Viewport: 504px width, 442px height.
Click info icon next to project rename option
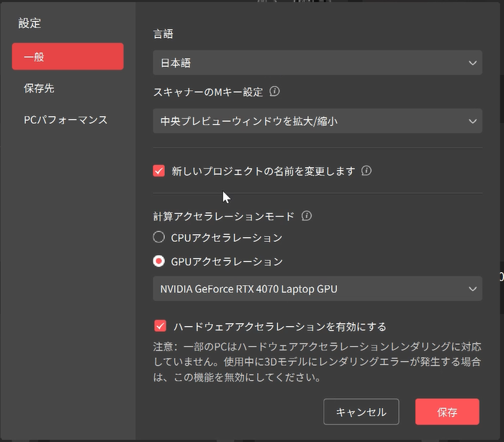pyautogui.click(x=366, y=171)
